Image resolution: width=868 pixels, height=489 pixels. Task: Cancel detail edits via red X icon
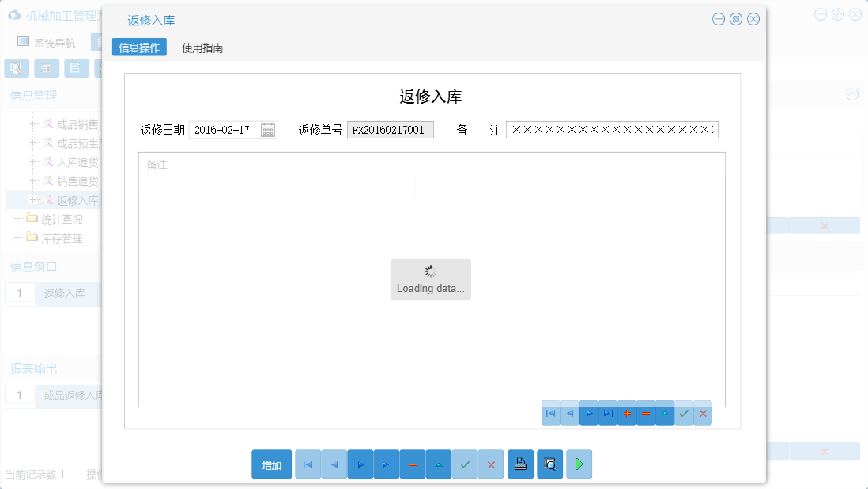tap(702, 413)
